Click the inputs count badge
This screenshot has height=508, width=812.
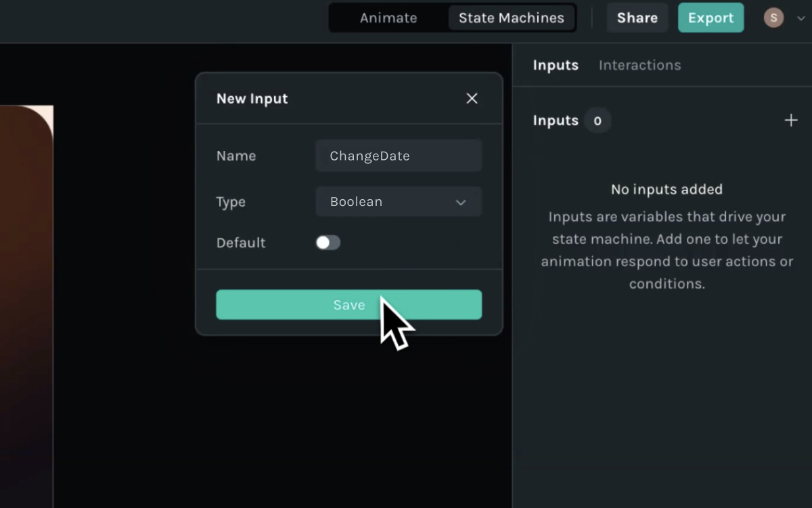[x=597, y=121]
